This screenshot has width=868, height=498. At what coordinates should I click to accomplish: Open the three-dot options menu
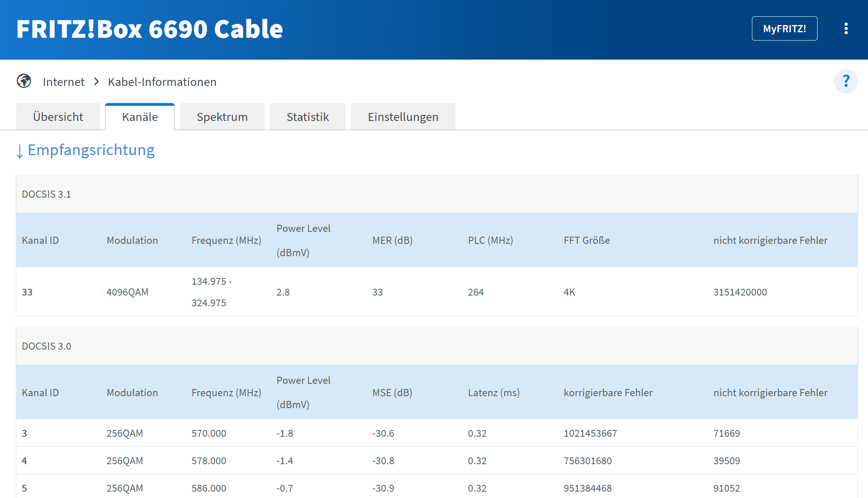coord(846,29)
